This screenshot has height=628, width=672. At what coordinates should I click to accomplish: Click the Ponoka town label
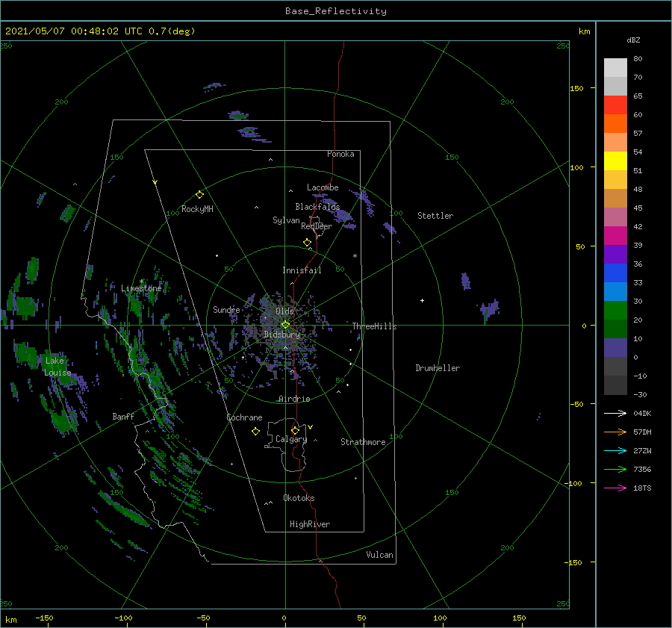(340, 154)
